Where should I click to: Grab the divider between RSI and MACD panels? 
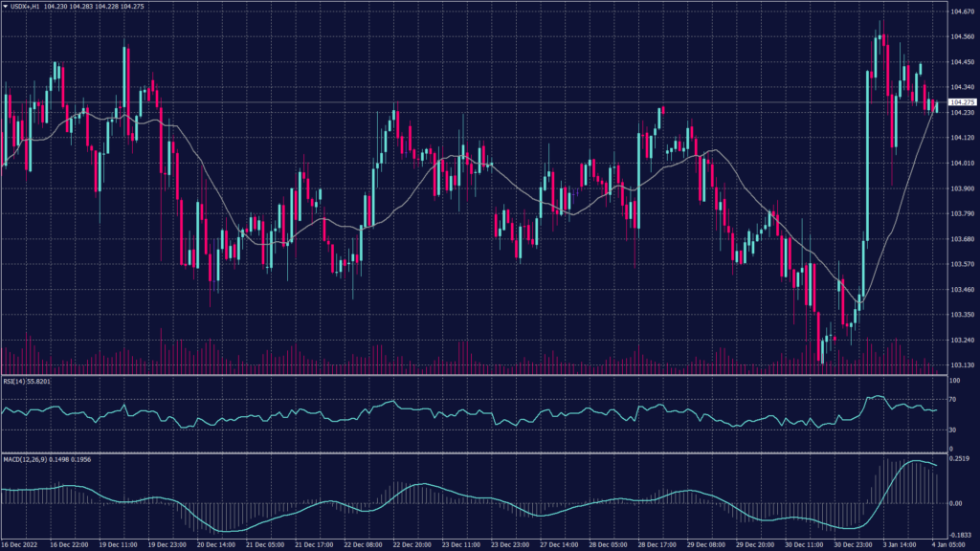coord(479,453)
